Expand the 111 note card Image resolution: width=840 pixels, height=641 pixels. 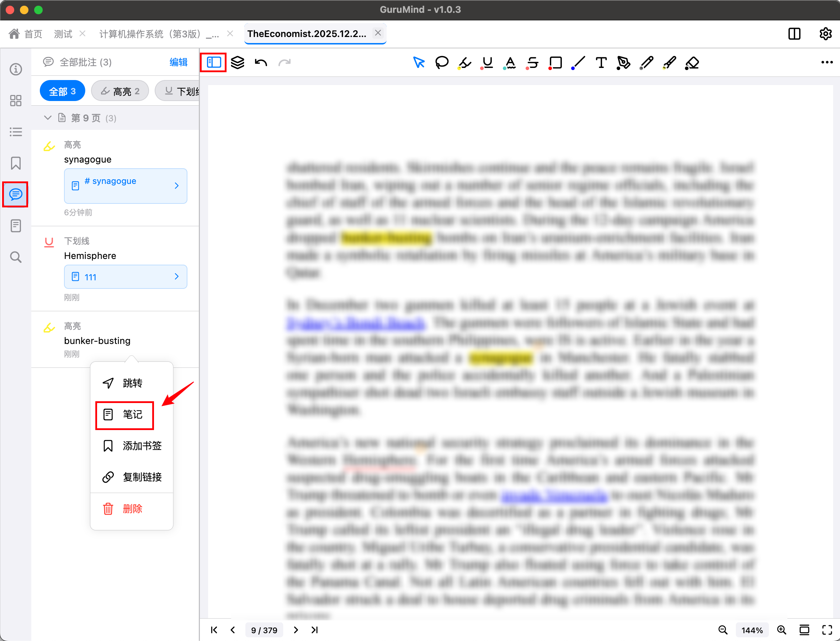[126, 277]
